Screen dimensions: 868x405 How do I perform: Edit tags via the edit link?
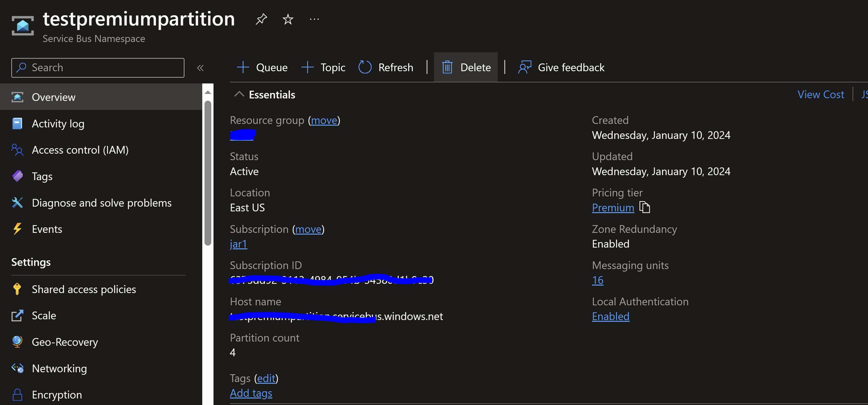click(x=266, y=379)
